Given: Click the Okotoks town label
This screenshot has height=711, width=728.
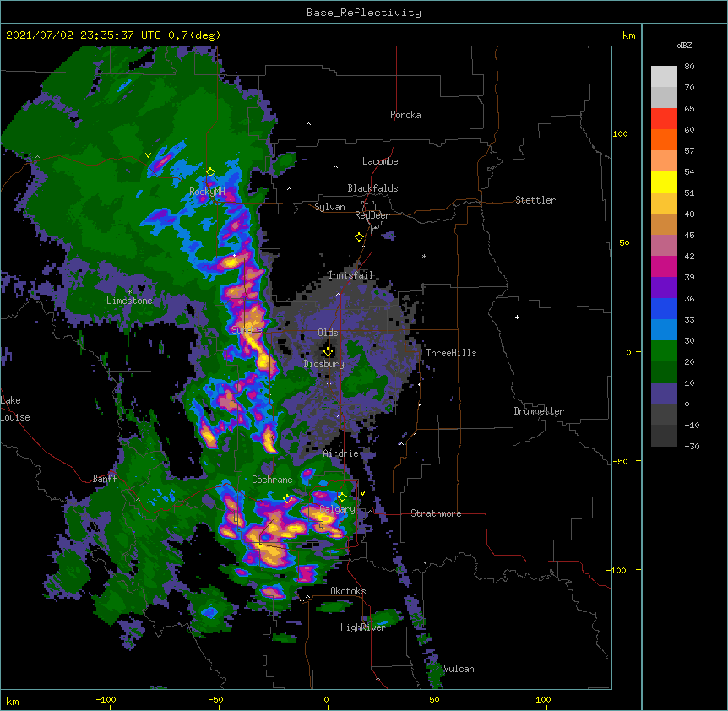Looking at the screenshot, I should pyautogui.click(x=348, y=591).
